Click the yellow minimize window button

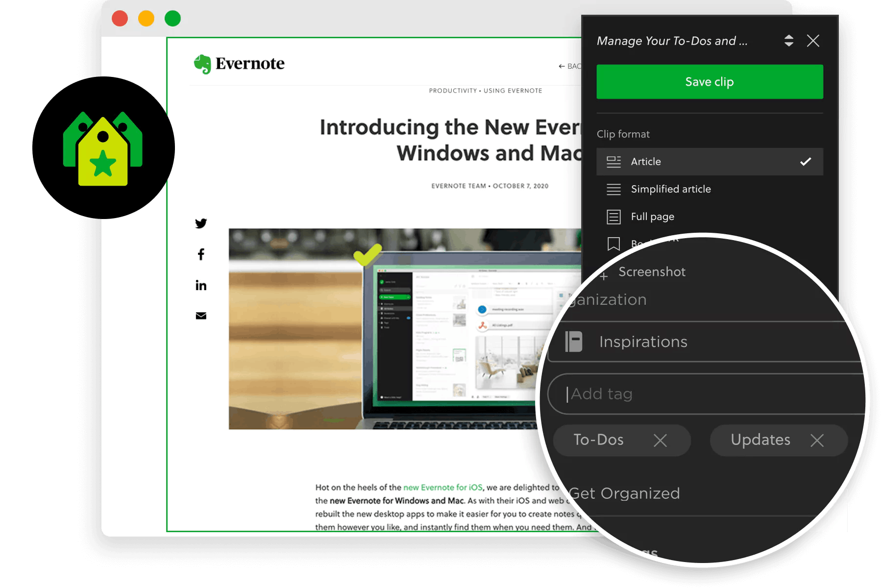tap(146, 19)
